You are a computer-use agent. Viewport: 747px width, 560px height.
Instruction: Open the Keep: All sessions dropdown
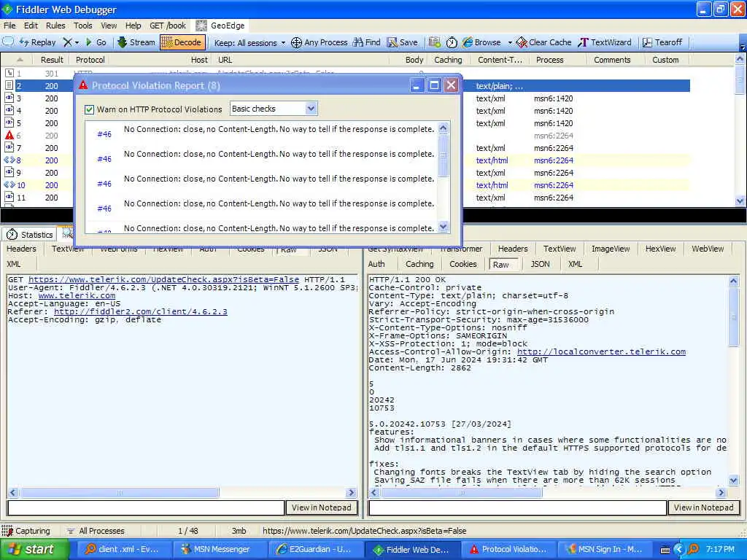249,43
